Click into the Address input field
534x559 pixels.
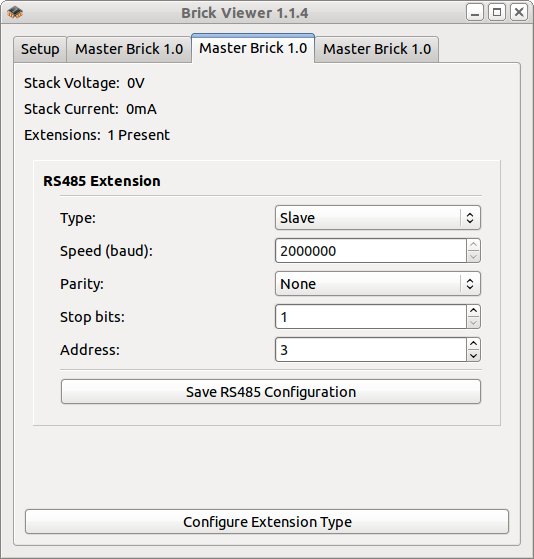click(x=371, y=350)
